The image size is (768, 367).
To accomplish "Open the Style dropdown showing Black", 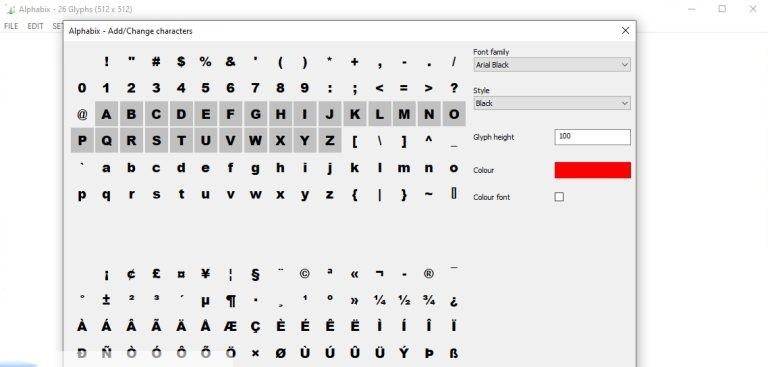I will pos(552,103).
